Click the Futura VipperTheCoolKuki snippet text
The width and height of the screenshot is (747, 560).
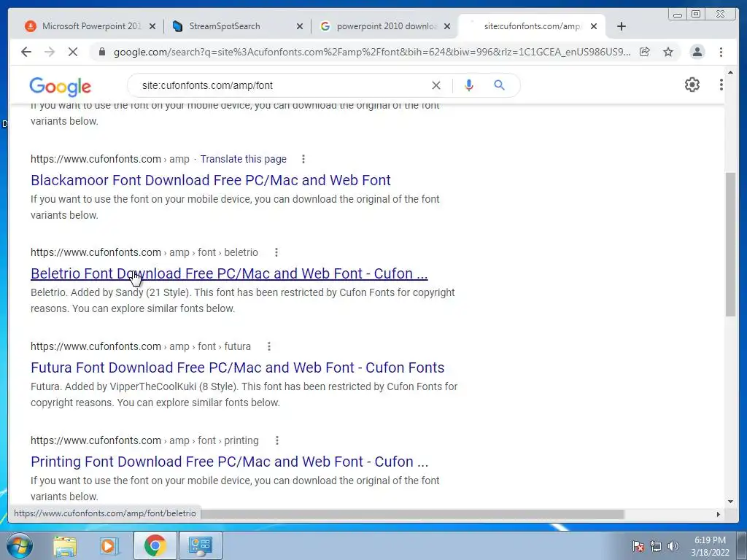[244, 394]
